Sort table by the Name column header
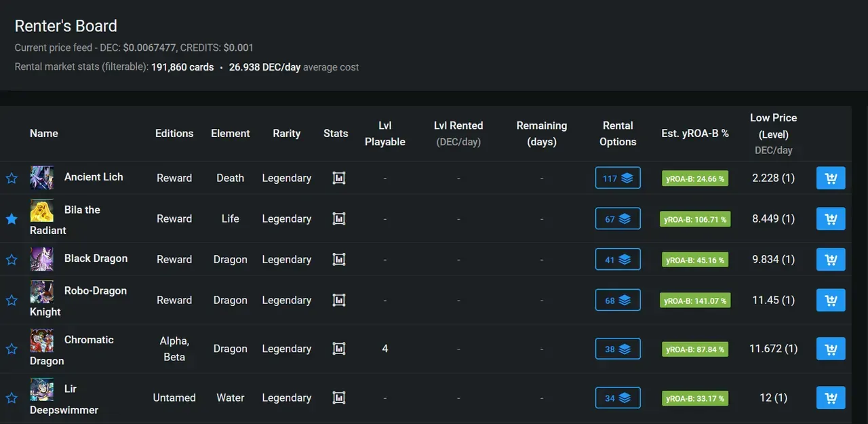The image size is (868, 424). (x=44, y=134)
